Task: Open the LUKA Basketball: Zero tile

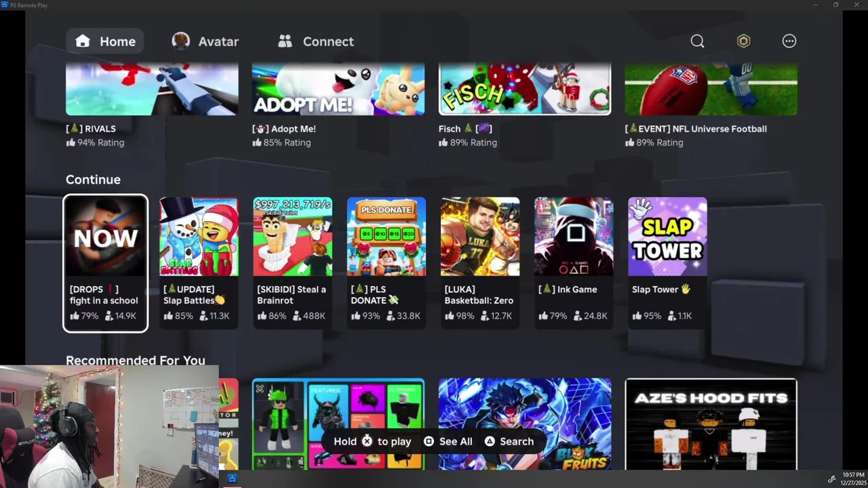Action: tap(480, 262)
